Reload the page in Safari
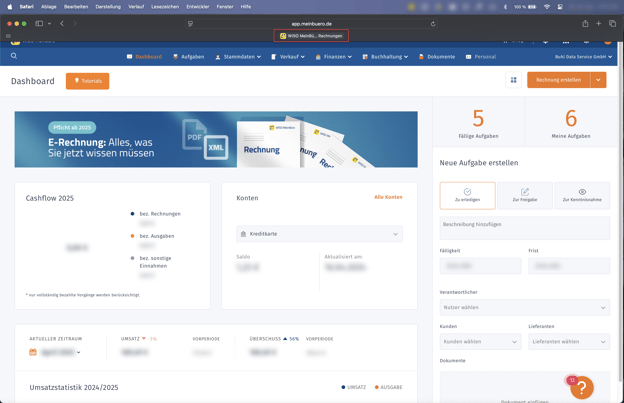624x403 pixels. (433, 23)
